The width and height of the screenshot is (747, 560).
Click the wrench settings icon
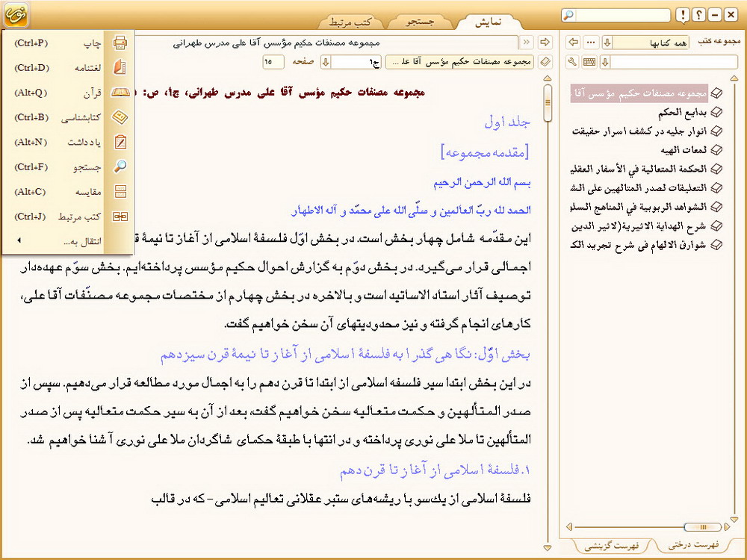tap(573, 61)
